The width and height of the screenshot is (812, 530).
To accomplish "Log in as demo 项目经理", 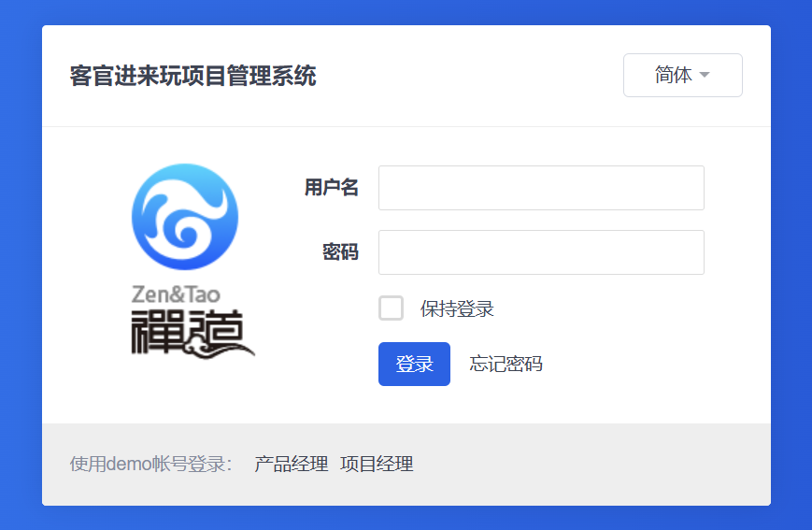I will point(377,464).
